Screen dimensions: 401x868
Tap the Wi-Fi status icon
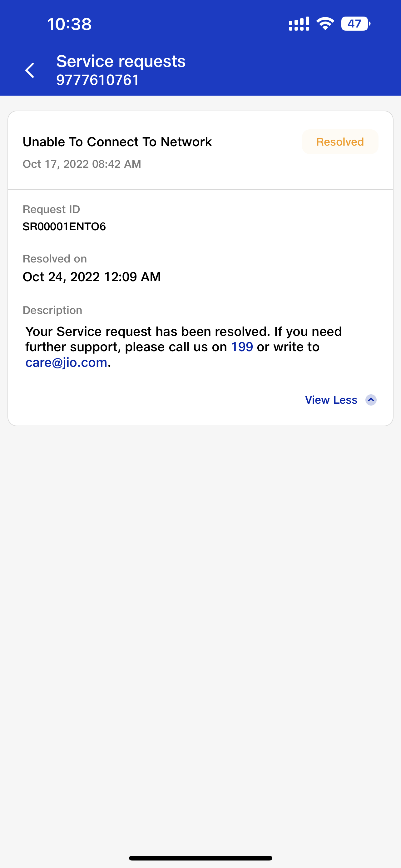tap(325, 24)
